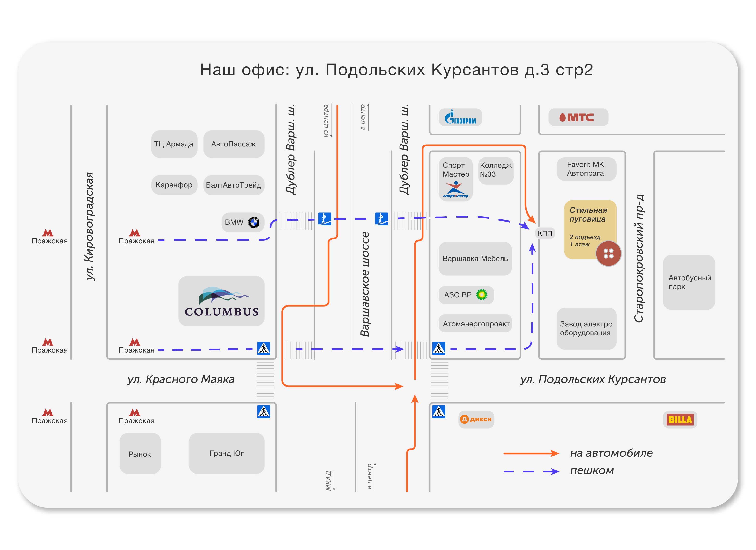The height and width of the screenshot is (550, 756).
Task: Click the metro M icon beside BMW row
Action: point(135,232)
